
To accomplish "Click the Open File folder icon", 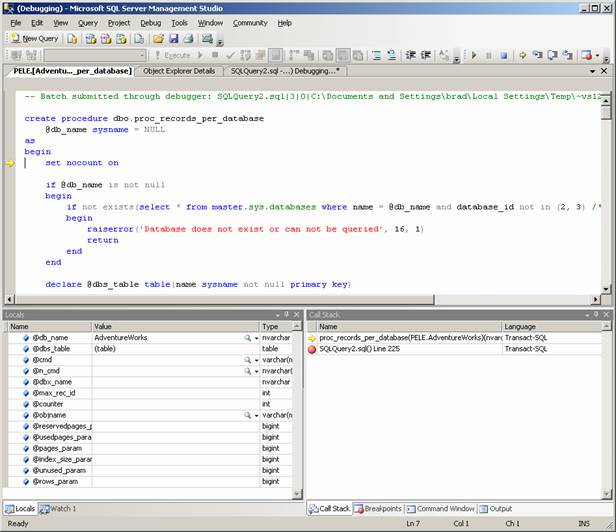I will [x=158, y=39].
